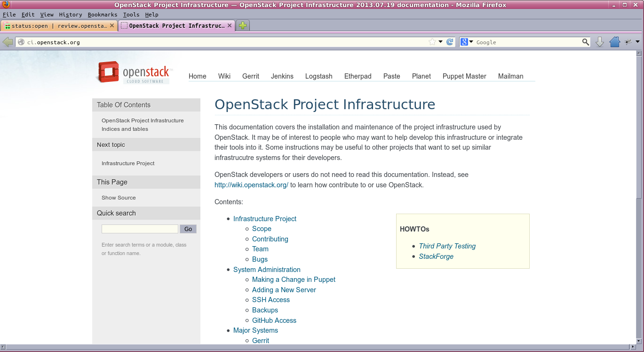Image resolution: width=644 pixels, height=352 pixels.
Task: Click the Jenkins navigation link
Action: [282, 76]
